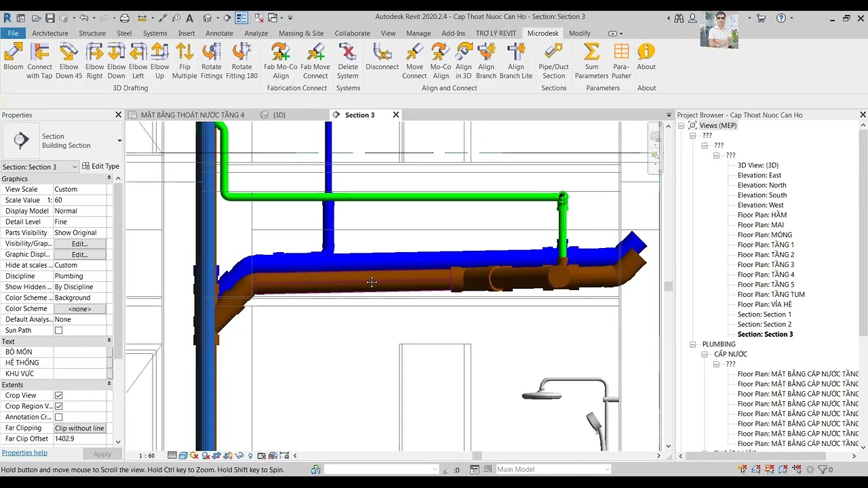
Task: Select the Elbow Left tool
Action: 138,61
